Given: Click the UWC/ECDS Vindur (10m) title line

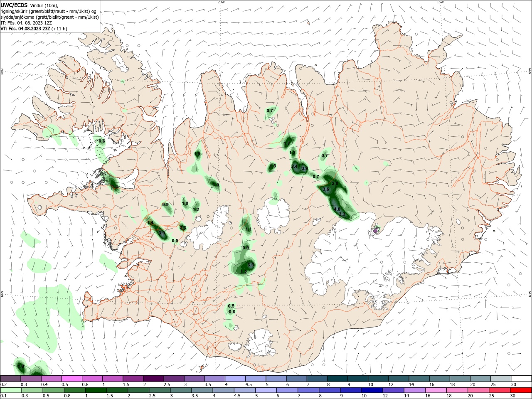Looking at the screenshot, I should [30, 5].
